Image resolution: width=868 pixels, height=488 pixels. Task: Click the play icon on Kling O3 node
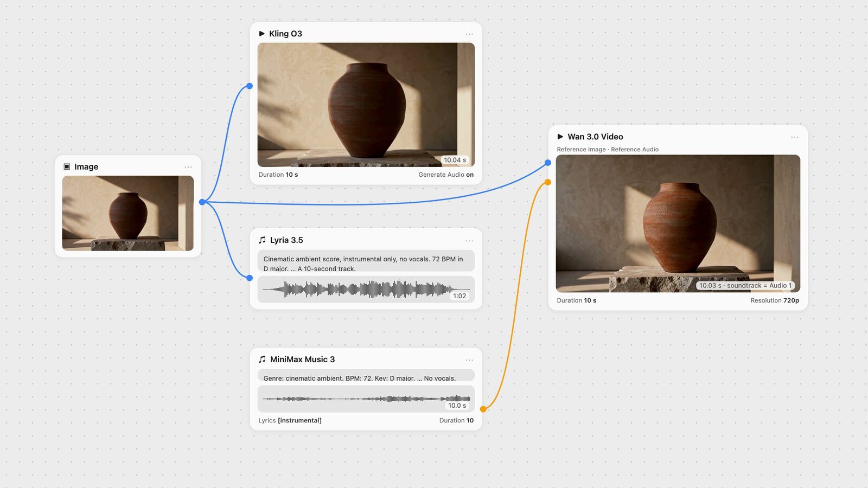point(262,34)
